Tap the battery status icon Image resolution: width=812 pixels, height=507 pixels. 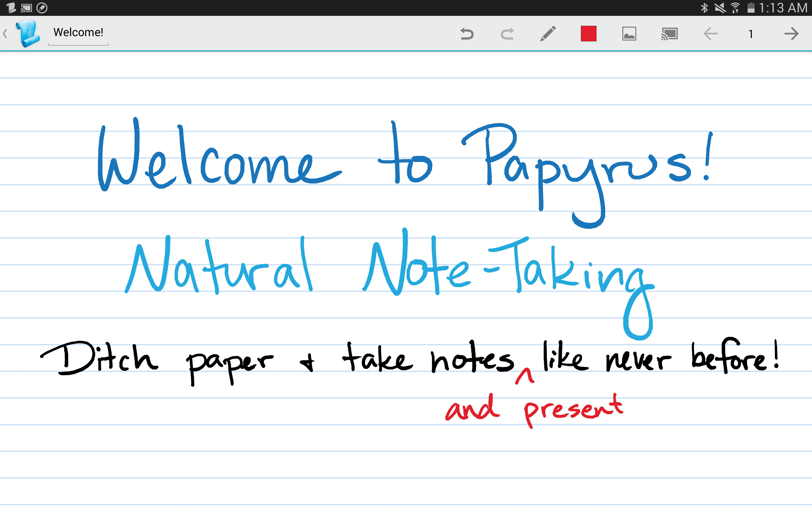click(x=751, y=8)
